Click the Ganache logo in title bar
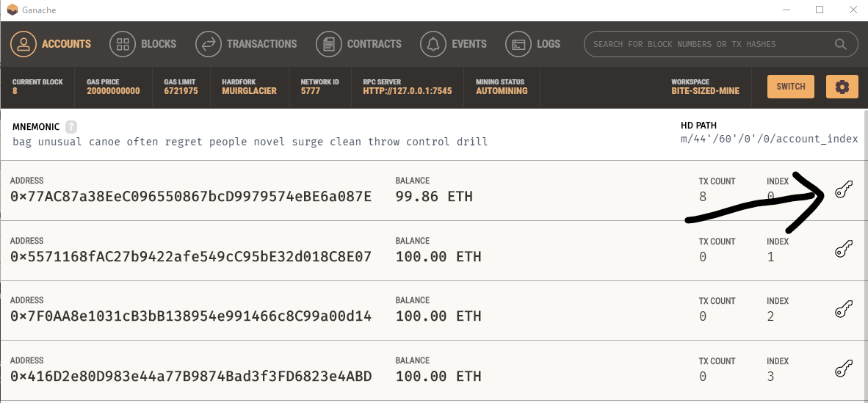The image size is (868, 403). coord(12,10)
